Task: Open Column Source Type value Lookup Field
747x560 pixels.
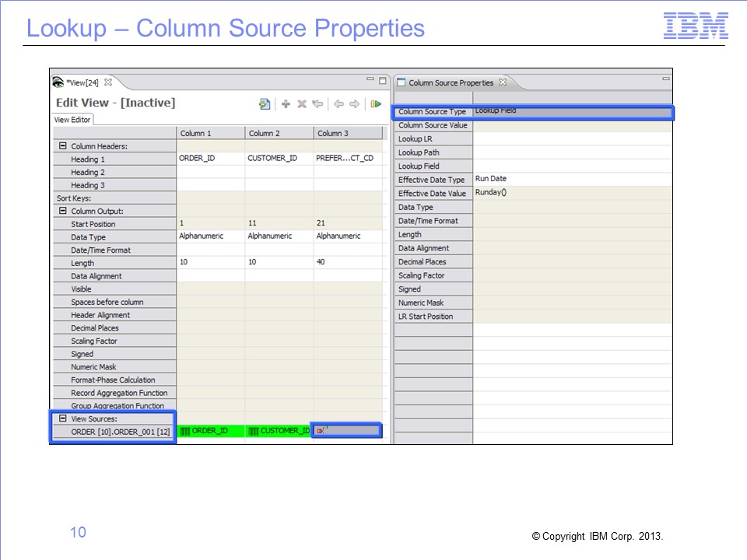Action: coord(572,112)
